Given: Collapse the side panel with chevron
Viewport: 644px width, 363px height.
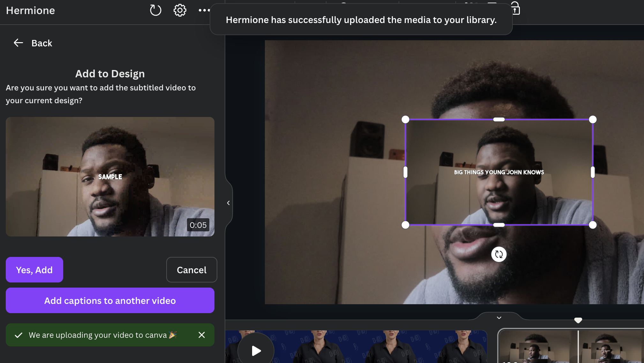Looking at the screenshot, I should (228, 203).
